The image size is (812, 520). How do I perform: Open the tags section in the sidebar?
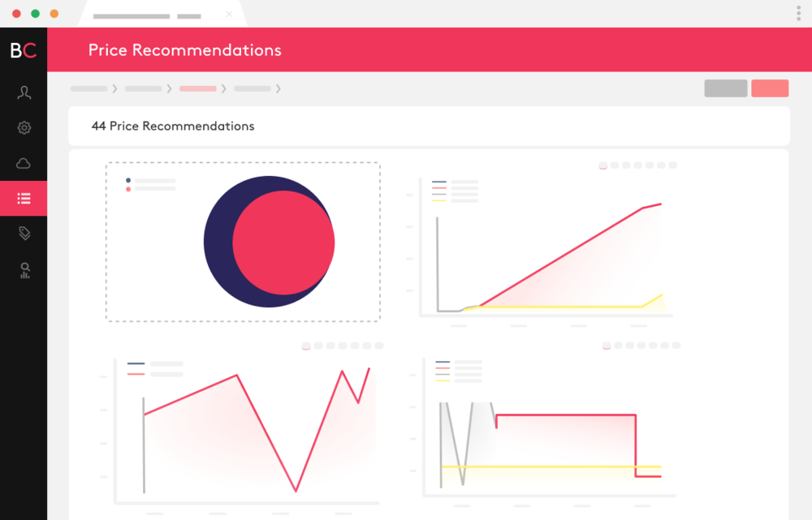click(24, 233)
